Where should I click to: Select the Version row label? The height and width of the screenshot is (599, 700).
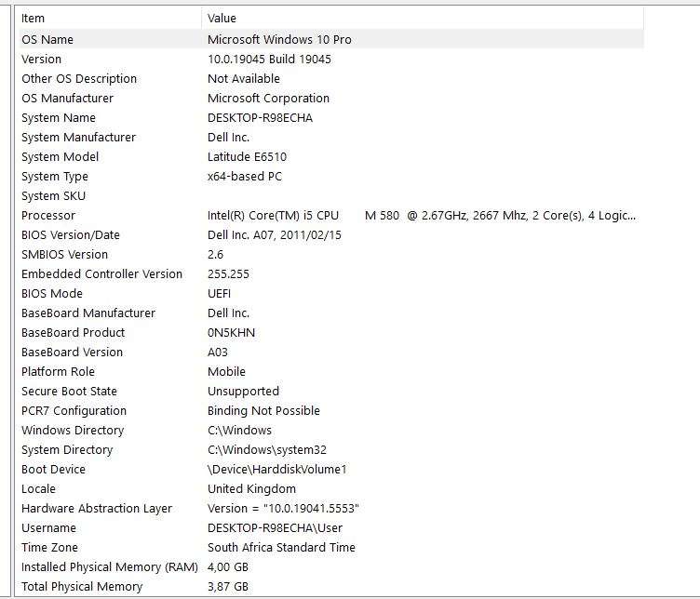(41, 59)
